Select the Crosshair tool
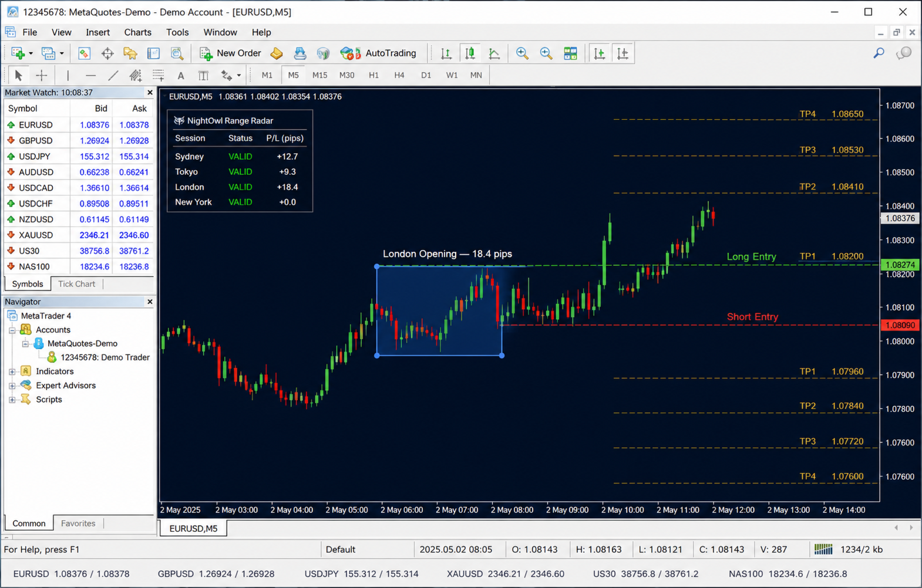Image resolution: width=922 pixels, height=588 pixels. point(41,75)
